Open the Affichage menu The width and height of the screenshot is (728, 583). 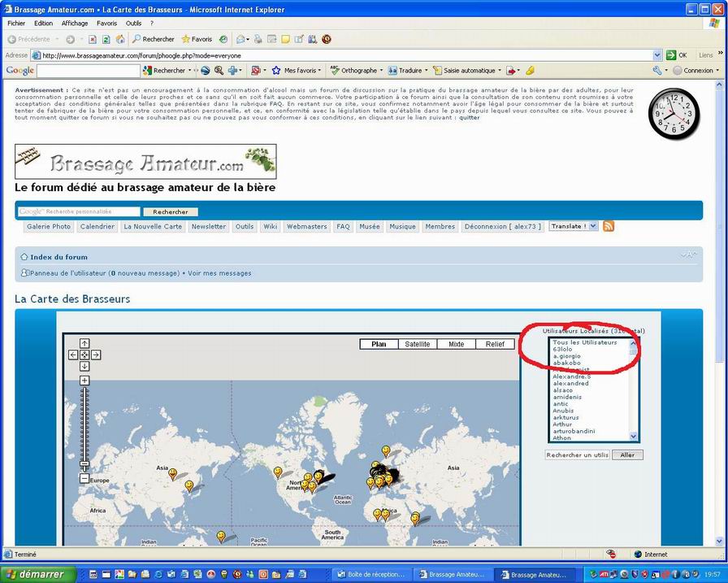pyautogui.click(x=74, y=24)
